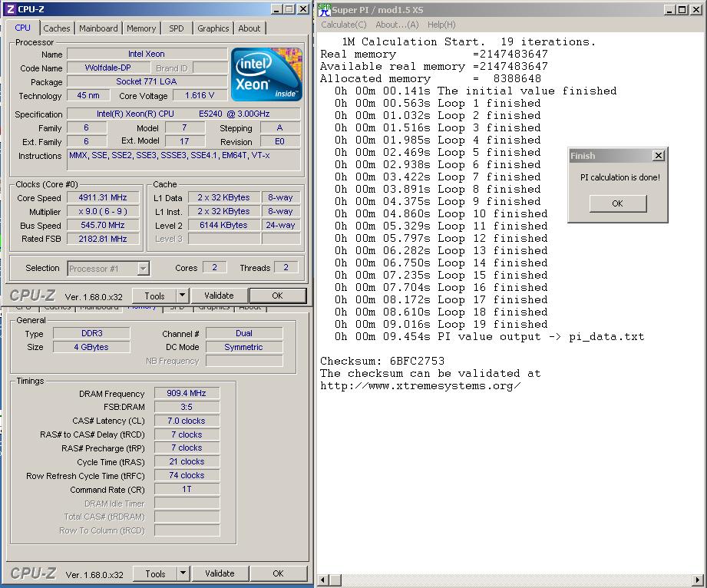Switch to the Mainboard tab
The width and height of the screenshot is (707, 588).
pos(98,28)
